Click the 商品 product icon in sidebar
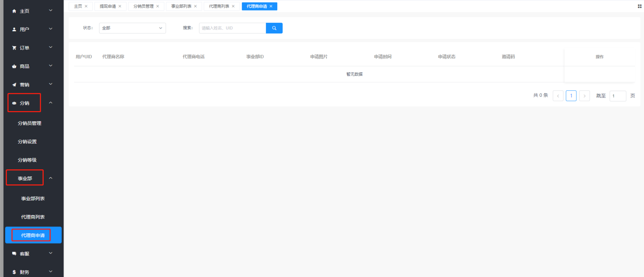Viewport: 644px width, 277px height. point(14,66)
